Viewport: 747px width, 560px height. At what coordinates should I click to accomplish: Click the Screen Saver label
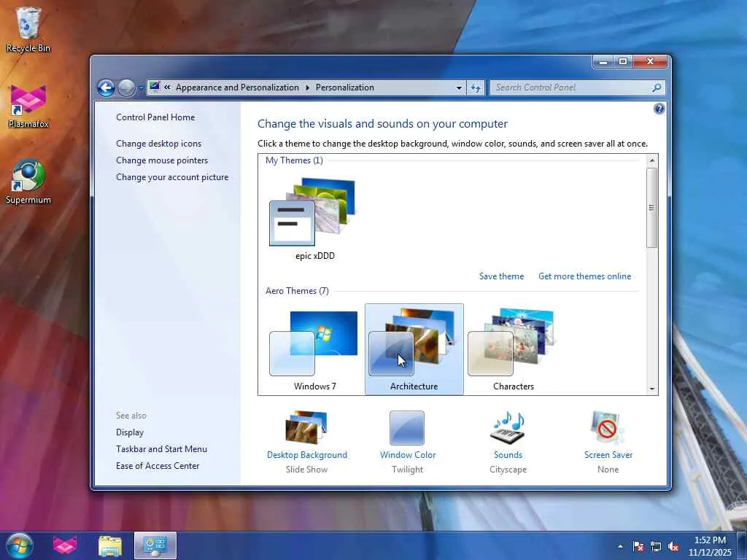[x=608, y=455]
